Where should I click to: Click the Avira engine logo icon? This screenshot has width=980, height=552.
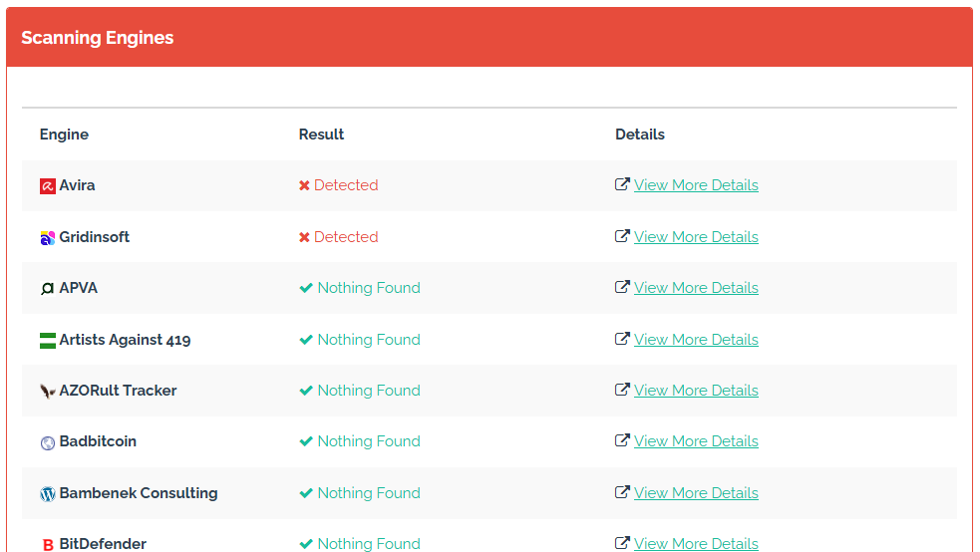point(48,186)
